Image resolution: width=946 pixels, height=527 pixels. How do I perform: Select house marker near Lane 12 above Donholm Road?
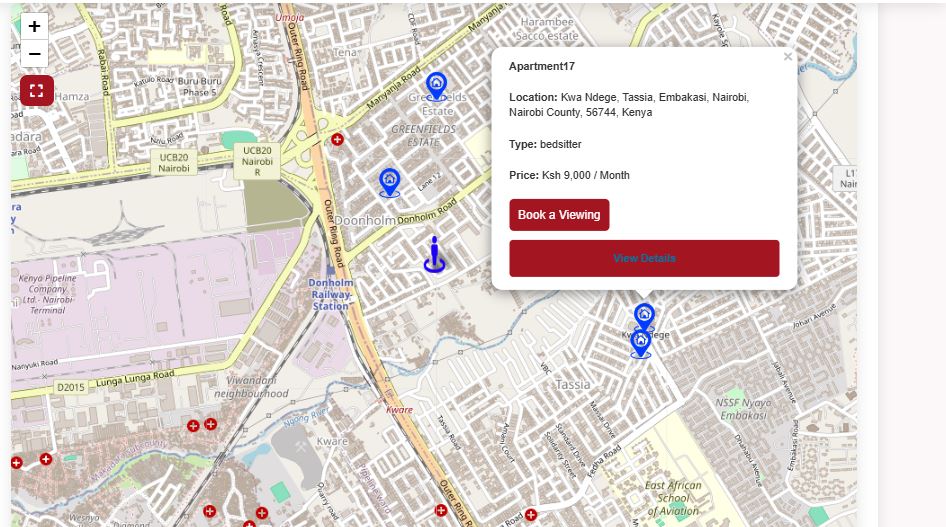[x=389, y=182]
